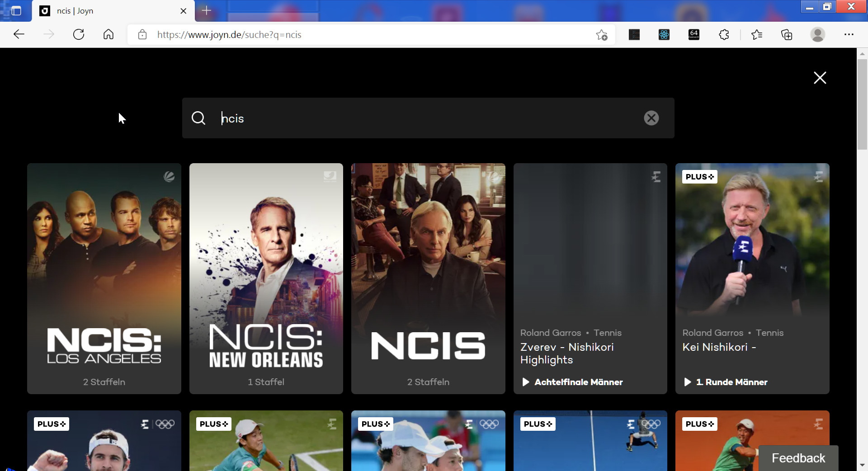
Task: Click the scrollbar up arrow
Action: pos(862,53)
